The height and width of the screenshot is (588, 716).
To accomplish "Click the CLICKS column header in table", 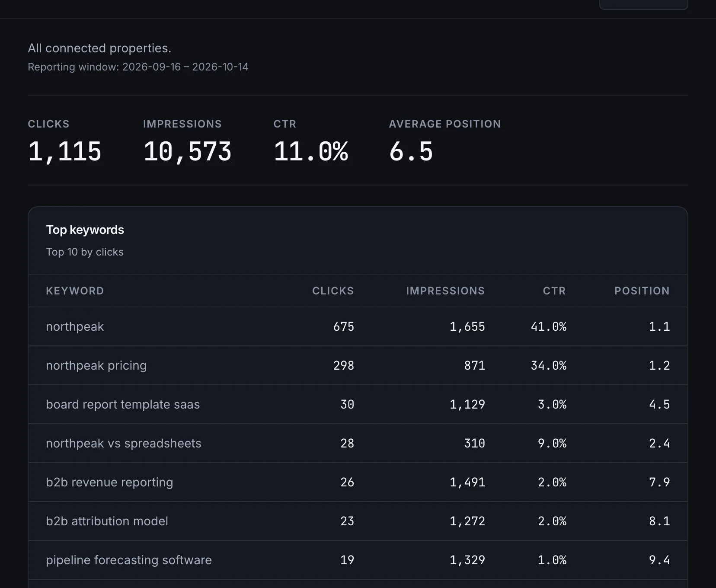I will click(x=333, y=291).
